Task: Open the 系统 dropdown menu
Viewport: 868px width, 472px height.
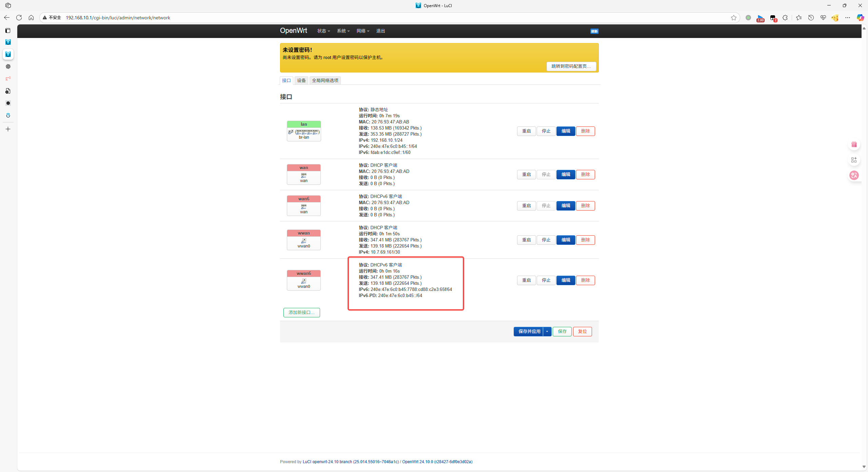Action: point(343,31)
